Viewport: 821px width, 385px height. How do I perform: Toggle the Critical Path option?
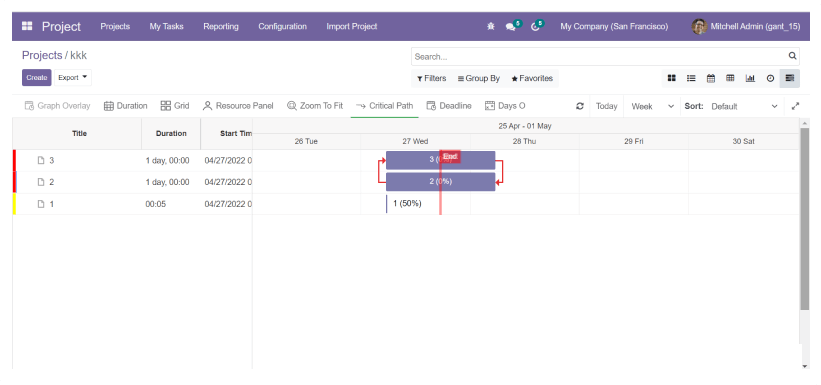pyautogui.click(x=385, y=106)
